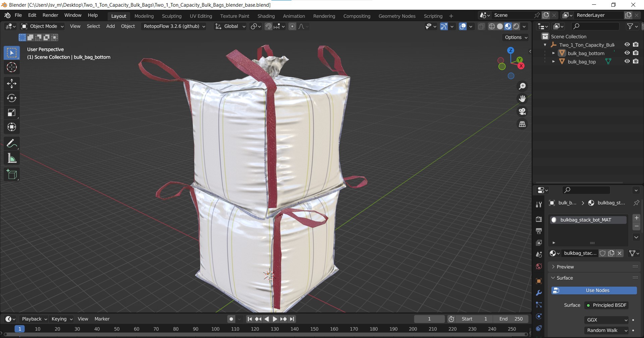This screenshot has width=644, height=338.
Task: Toggle X-ray display
Action: pos(481,27)
